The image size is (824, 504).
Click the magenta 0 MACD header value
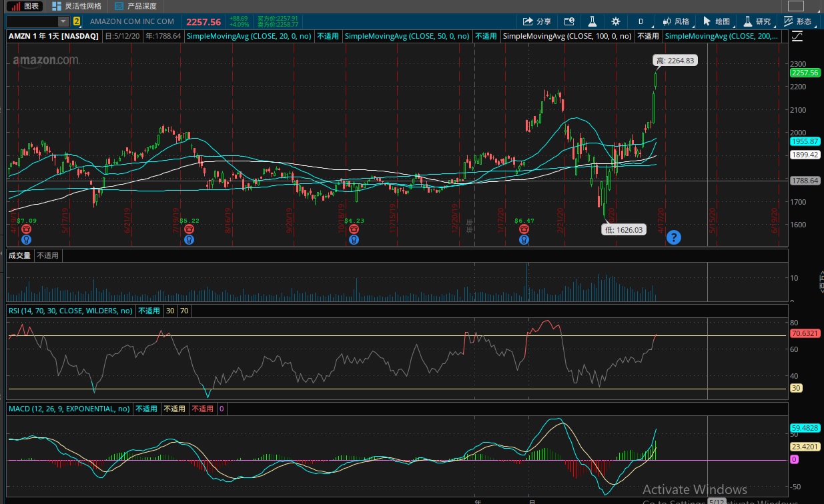[x=221, y=409]
